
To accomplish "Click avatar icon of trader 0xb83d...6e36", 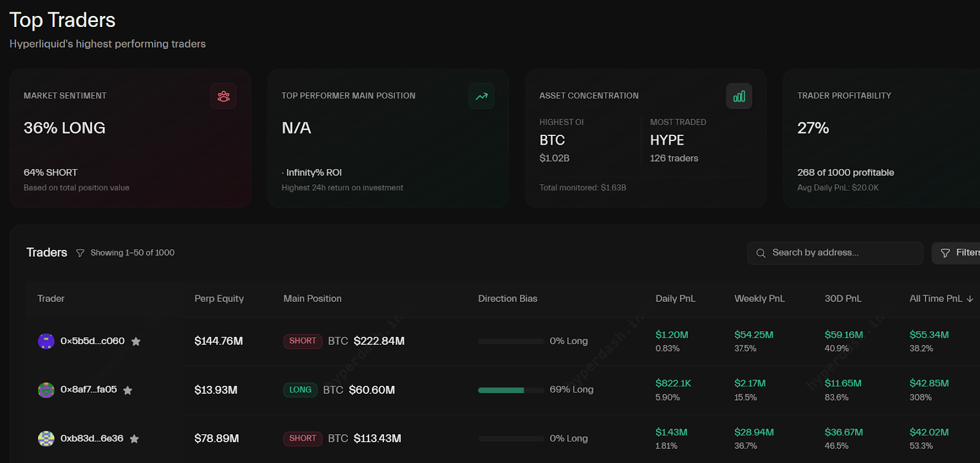I will [x=45, y=439].
